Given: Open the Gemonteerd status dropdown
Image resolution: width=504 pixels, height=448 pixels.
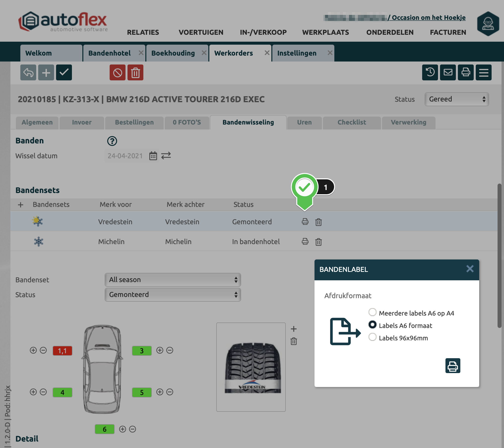Looking at the screenshot, I should coord(173,295).
